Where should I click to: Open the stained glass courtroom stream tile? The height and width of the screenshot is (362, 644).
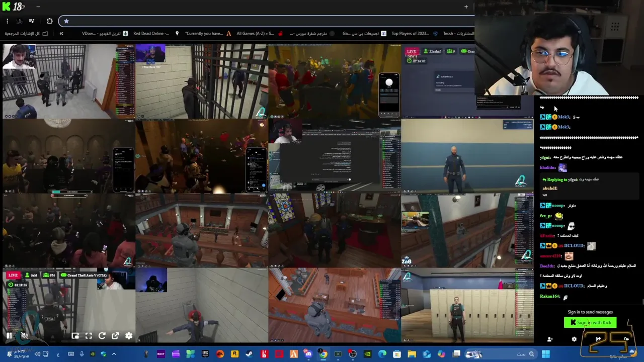point(335,230)
